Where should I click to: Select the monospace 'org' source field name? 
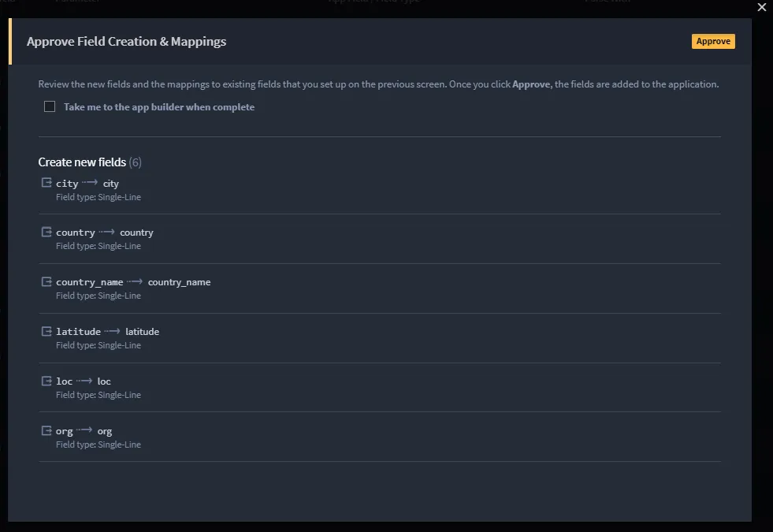tap(64, 431)
